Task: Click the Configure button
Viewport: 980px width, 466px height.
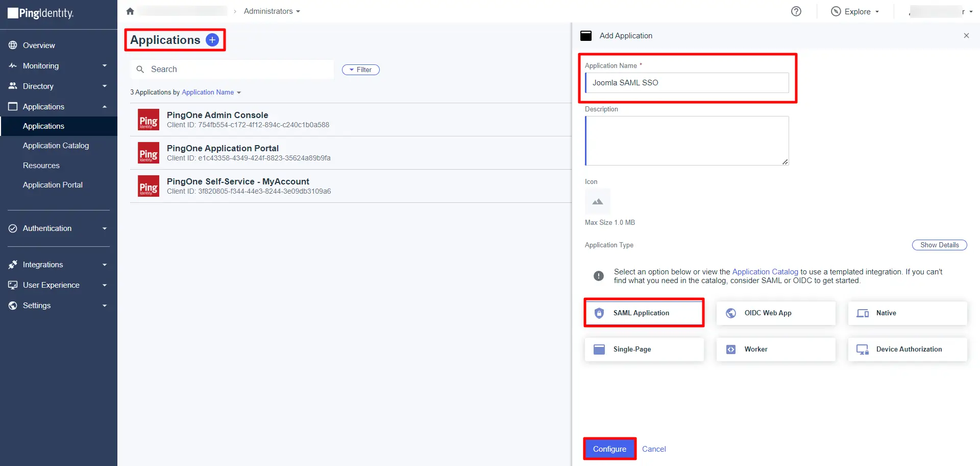Action: (x=609, y=449)
